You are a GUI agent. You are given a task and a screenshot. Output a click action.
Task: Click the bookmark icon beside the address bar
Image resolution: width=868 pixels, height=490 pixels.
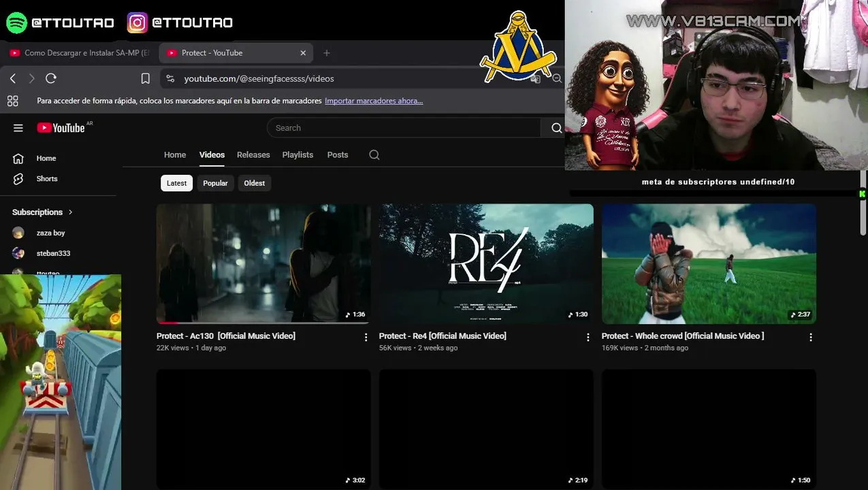pos(145,79)
